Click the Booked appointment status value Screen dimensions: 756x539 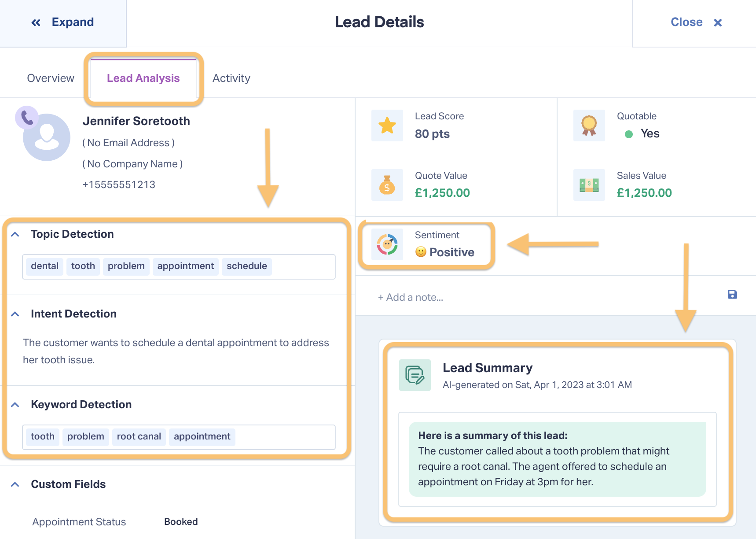pyautogui.click(x=181, y=522)
